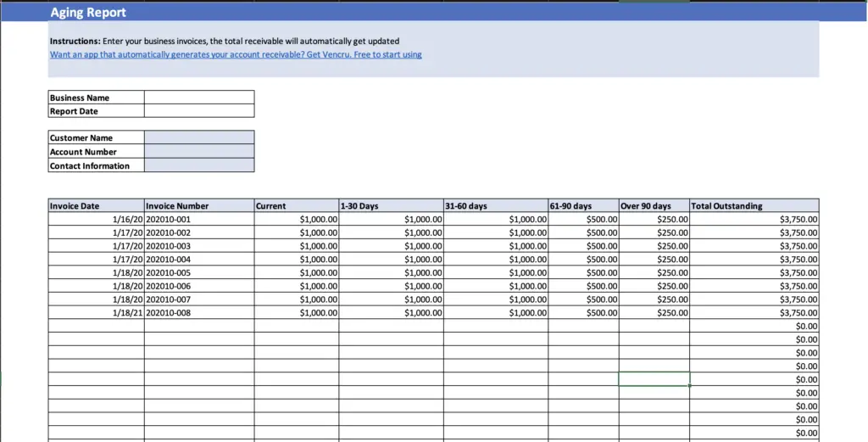Select the 1/16/20 invoice date cell
The height and width of the screenshot is (442, 868).
click(x=97, y=219)
